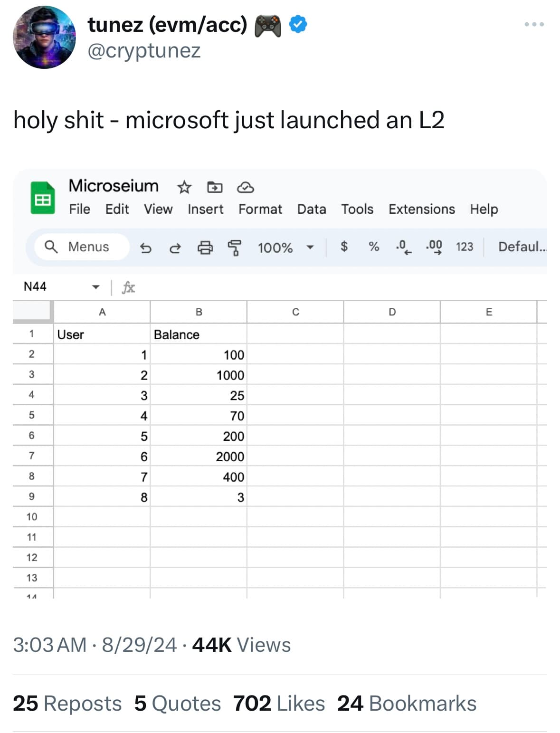Search the Menus box
Image resolution: width=560 pixels, height=733 pixels.
click(x=82, y=247)
